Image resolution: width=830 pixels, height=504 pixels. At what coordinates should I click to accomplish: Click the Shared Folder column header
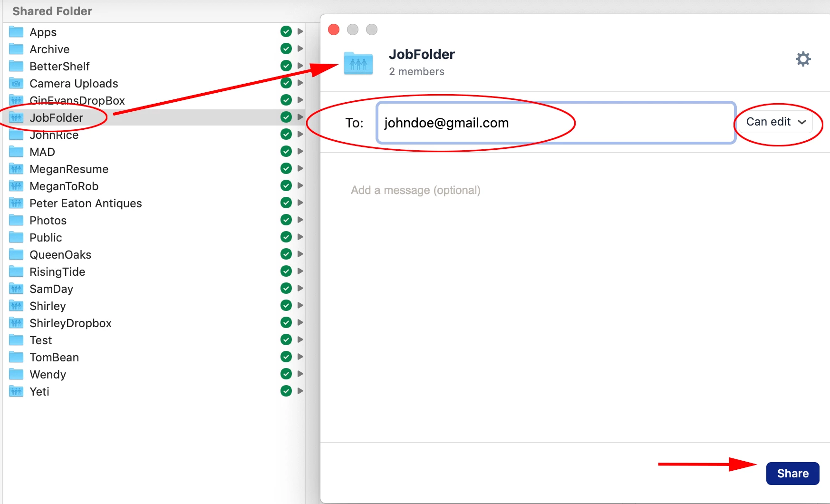[52, 11]
